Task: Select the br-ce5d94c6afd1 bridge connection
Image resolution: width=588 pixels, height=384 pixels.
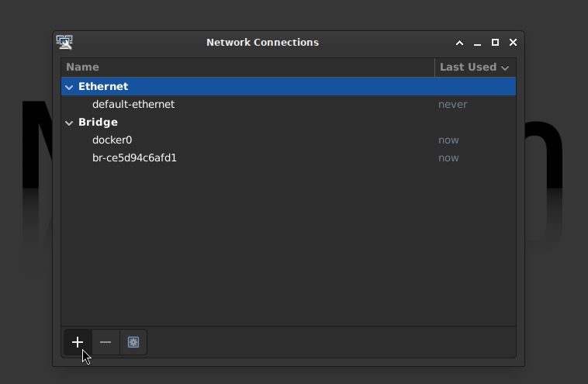Action: click(289, 158)
